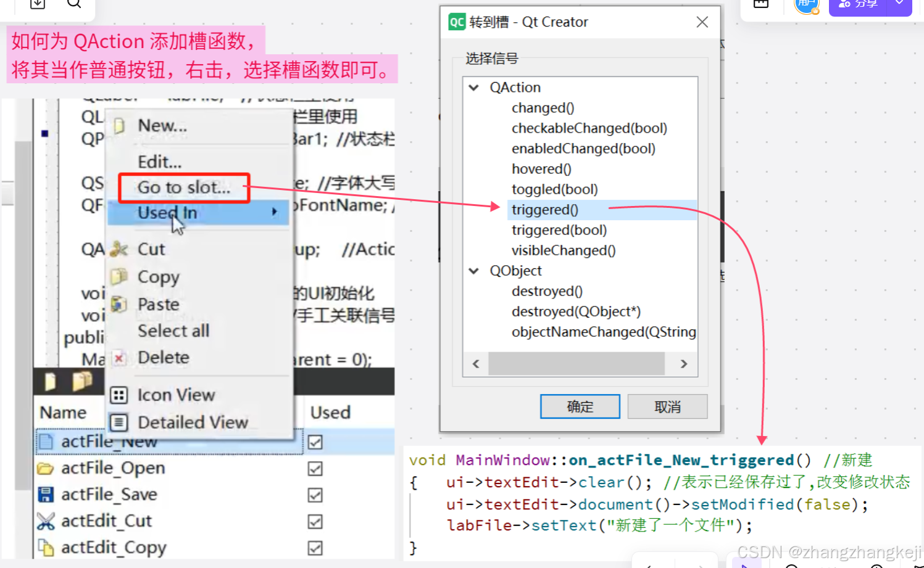924x568 pixels.
Task: Click the 分享 share button
Action: (859, 5)
